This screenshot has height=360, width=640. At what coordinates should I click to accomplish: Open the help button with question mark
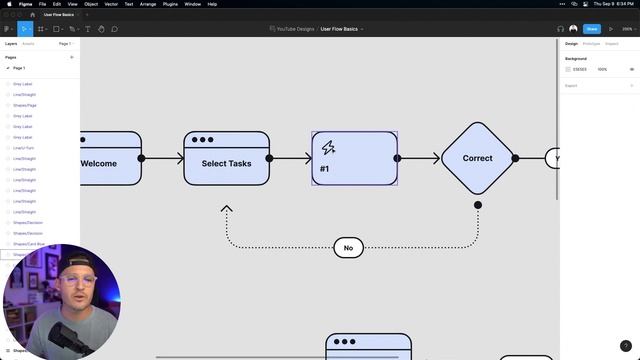tap(626, 346)
